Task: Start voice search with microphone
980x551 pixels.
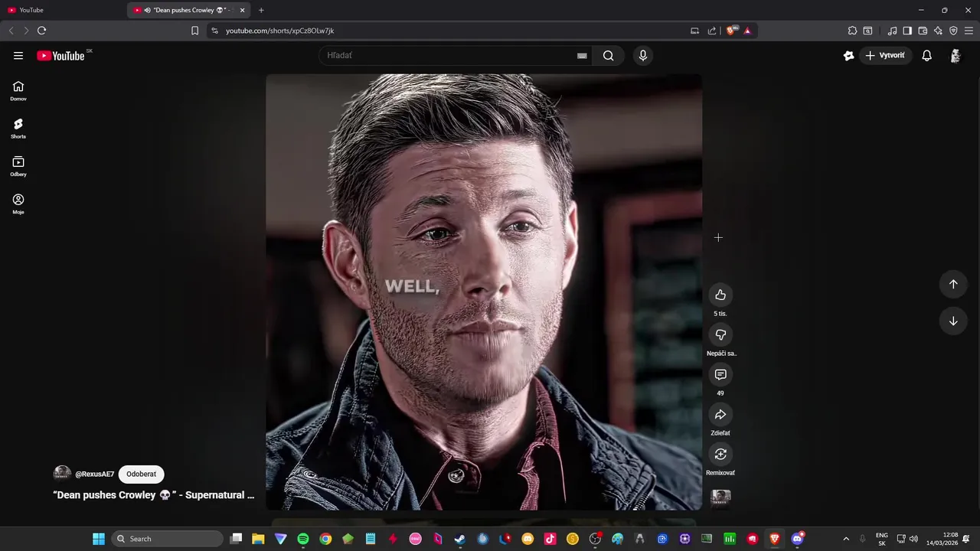Action: coord(642,55)
